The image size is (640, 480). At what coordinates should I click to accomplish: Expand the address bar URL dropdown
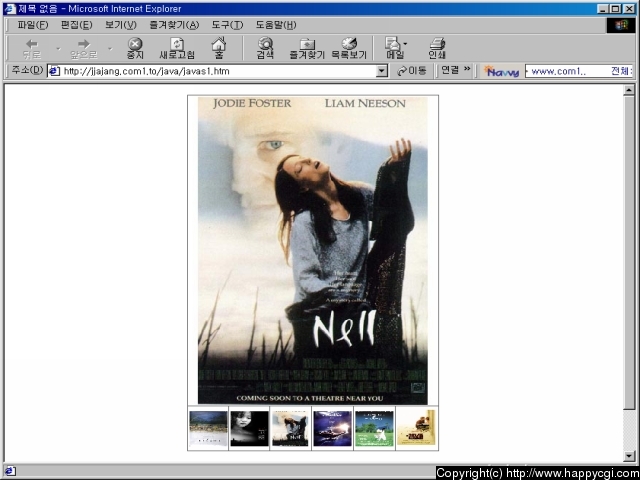(x=381, y=71)
